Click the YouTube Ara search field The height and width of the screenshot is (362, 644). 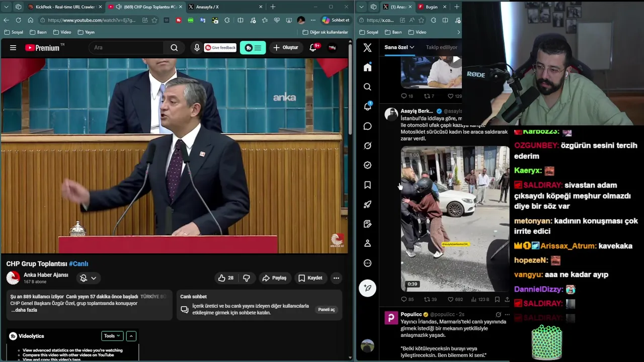[x=126, y=48]
